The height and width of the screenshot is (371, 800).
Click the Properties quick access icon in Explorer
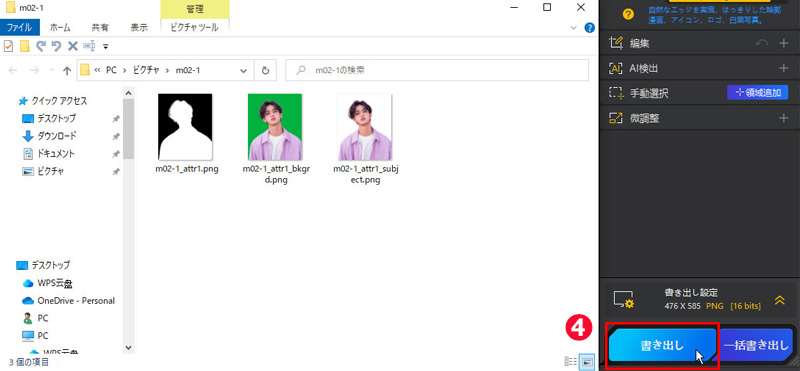(8, 46)
